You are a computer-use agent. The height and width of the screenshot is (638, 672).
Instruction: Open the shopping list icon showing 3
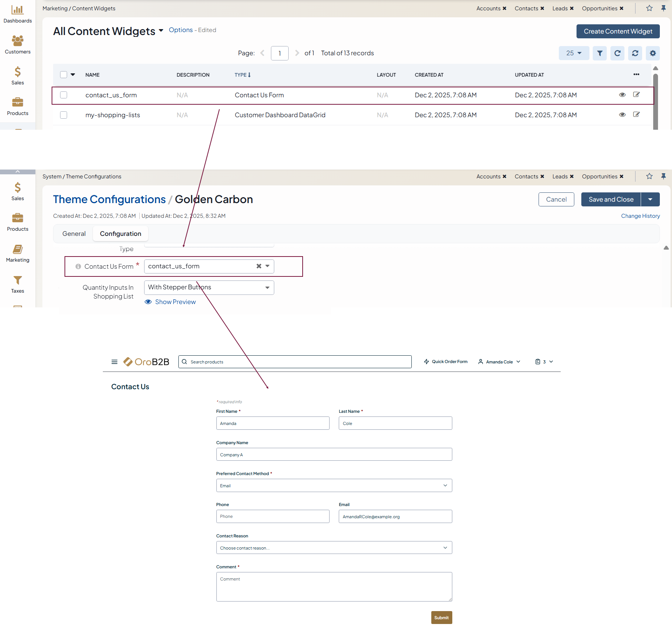click(x=544, y=362)
